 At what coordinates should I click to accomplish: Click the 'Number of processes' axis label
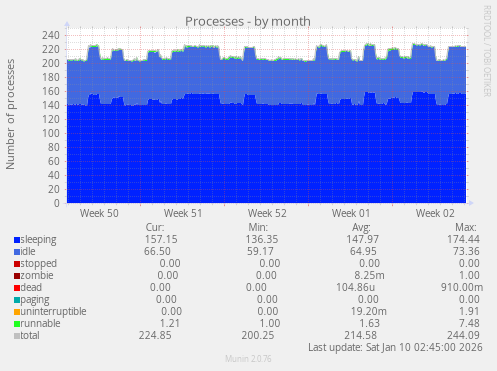[10, 114]
